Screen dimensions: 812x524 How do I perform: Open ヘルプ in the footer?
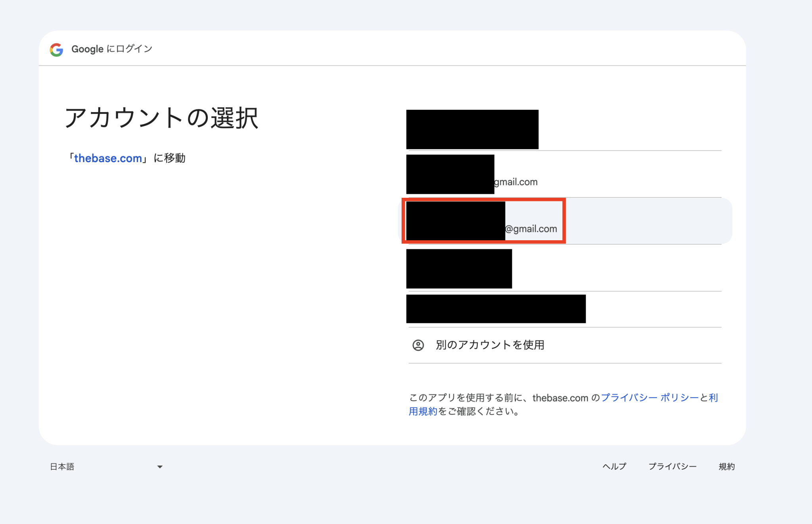point(614,467)
